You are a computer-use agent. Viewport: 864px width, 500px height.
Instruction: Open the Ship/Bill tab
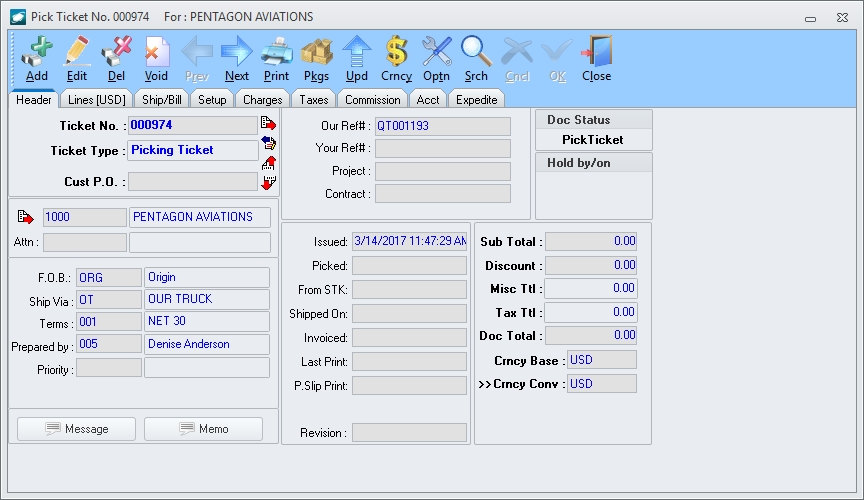pyautogui.click(x=161, y=100)
